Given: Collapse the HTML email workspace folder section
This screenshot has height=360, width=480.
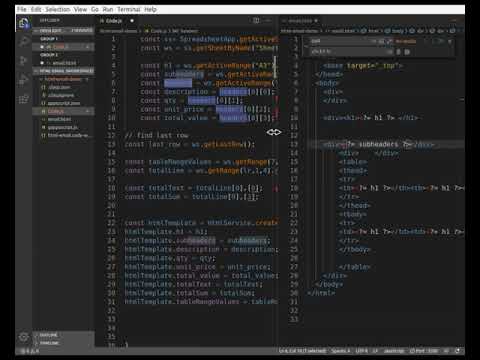Looking at the screenshot, I should pyautogui.click(x=63, y=71).
